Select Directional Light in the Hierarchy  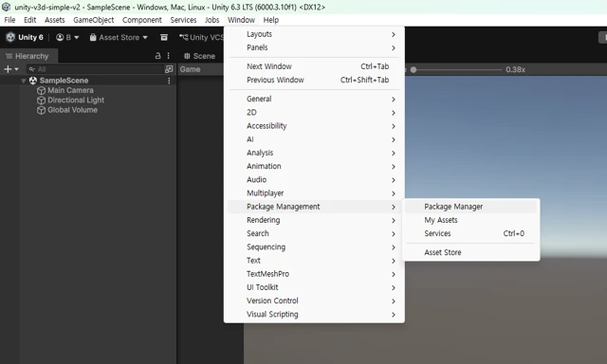76,100
